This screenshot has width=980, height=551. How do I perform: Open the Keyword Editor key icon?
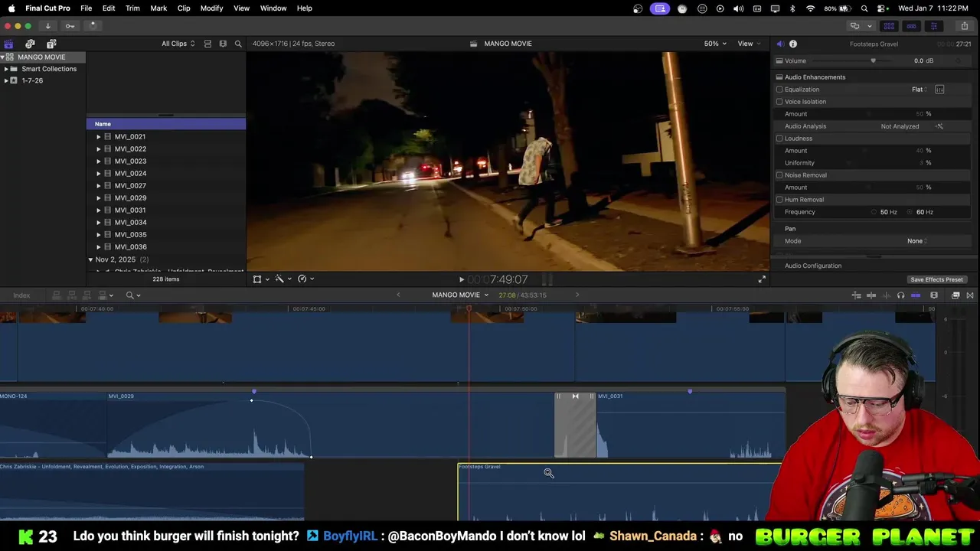[x=70, y=26]
